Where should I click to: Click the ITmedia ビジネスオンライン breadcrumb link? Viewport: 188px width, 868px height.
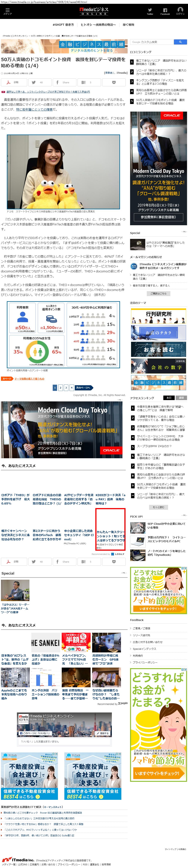pos(16,36)
